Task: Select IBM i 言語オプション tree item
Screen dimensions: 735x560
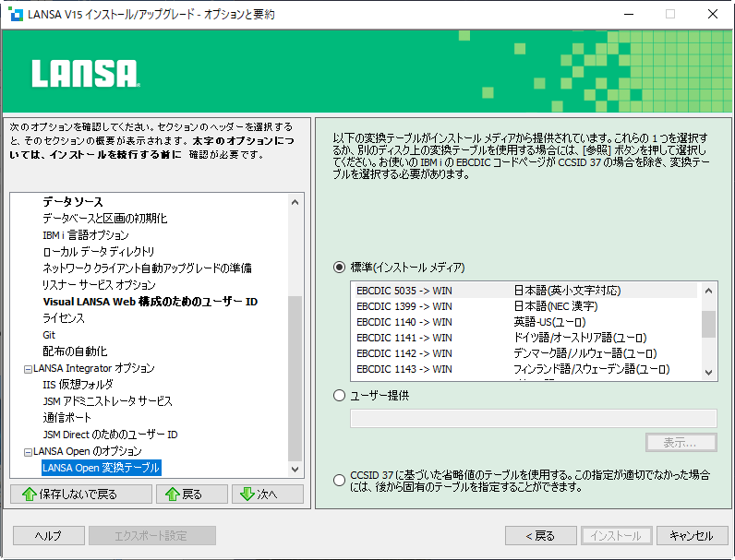Action: (x=86, y=235)
